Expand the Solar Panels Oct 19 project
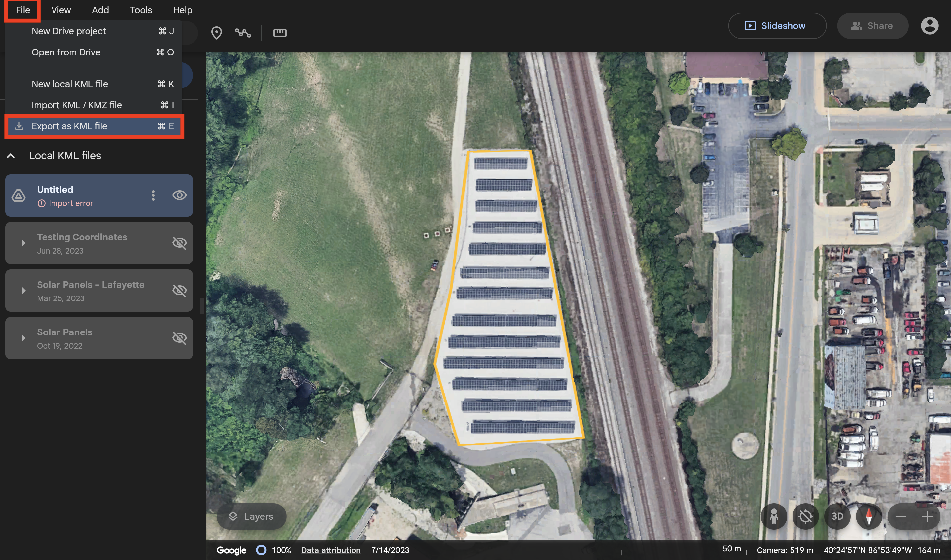The width and height of the screenshot is (951, 560). 24,338
